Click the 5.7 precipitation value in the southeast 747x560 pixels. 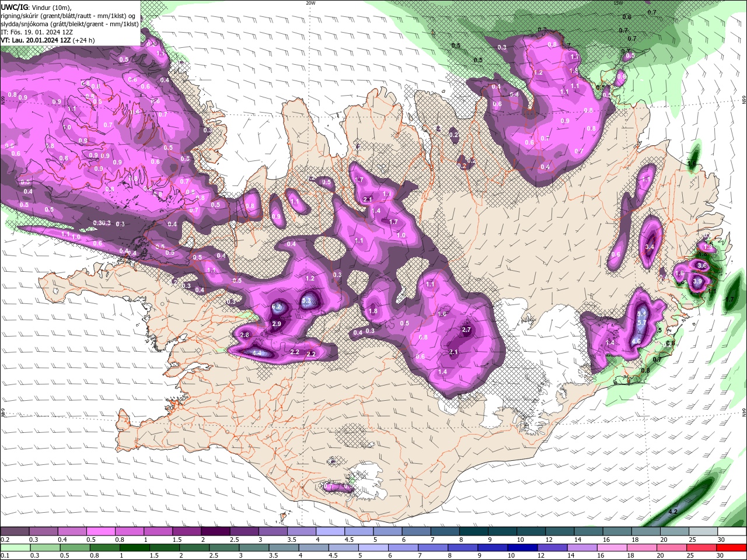click(x=641, y=323)
